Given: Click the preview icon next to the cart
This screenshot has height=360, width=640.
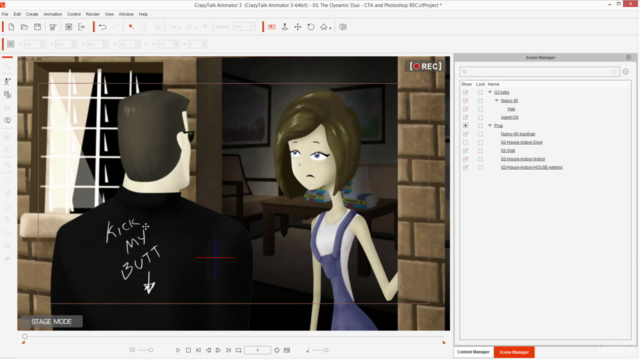Looking at the screenshot, I should point(69,27).
